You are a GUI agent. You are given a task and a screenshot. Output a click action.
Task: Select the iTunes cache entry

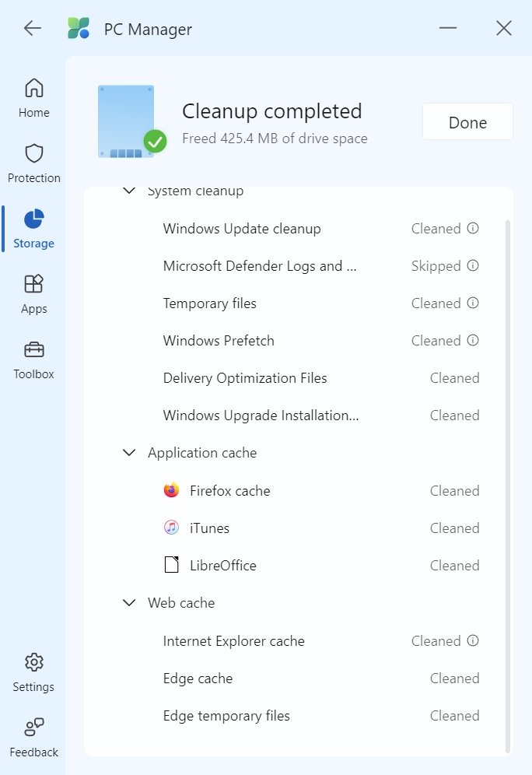[x=209, y=528]
